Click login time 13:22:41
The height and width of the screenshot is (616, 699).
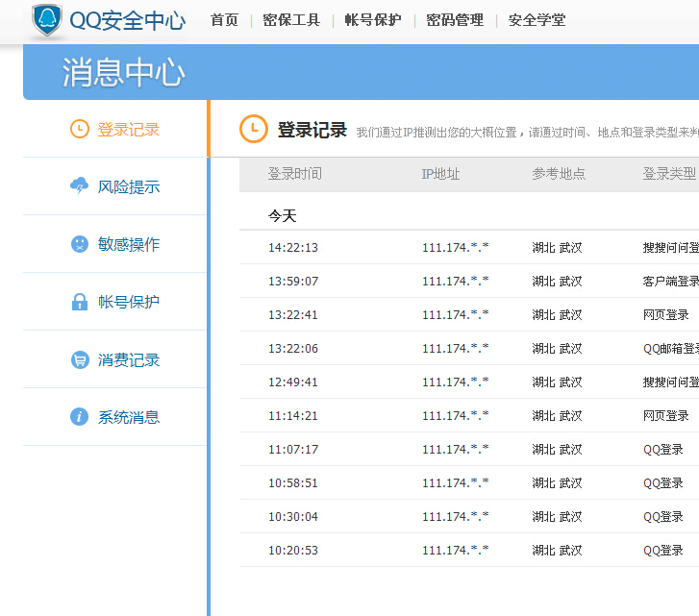293,315
